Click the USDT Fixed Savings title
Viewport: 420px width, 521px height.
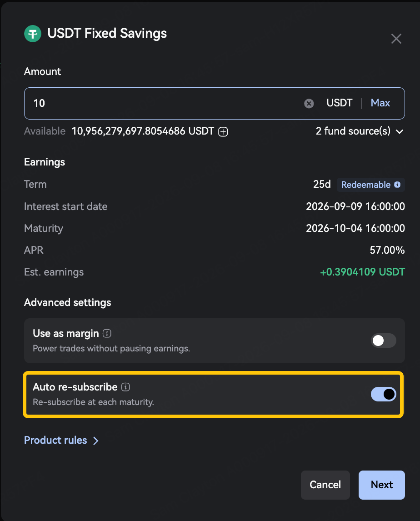click(x=107, y=34)
